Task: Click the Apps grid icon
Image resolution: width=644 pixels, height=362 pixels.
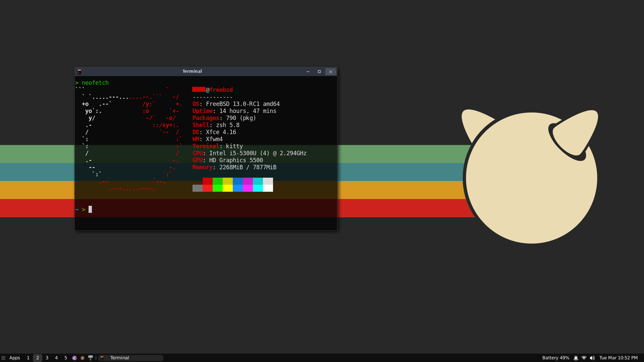Action: tap(3, 358)
